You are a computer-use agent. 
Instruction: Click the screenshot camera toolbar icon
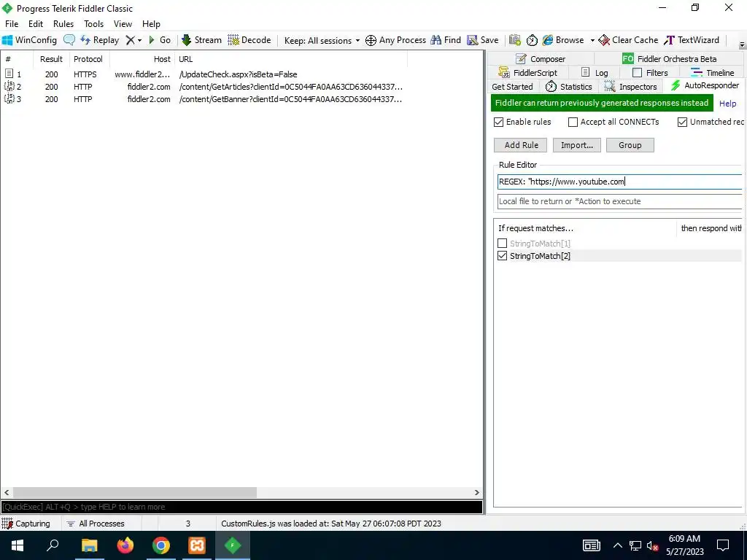(x=514, y=40)
